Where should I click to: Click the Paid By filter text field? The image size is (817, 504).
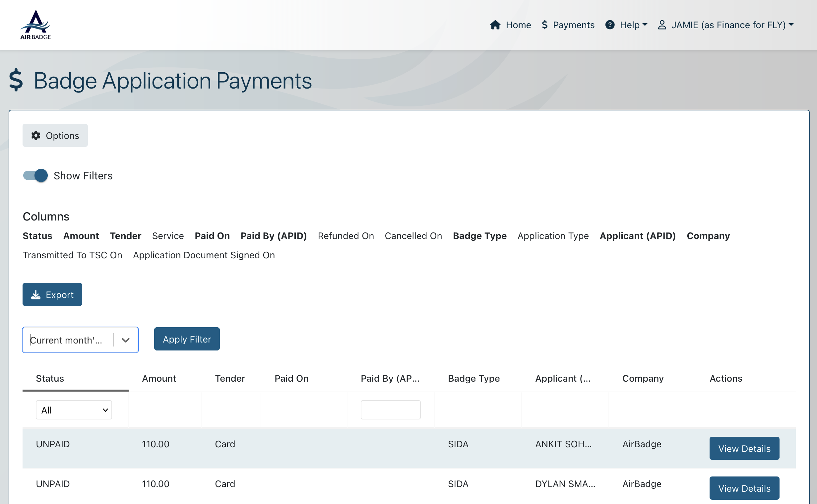[x=390, y=410]
